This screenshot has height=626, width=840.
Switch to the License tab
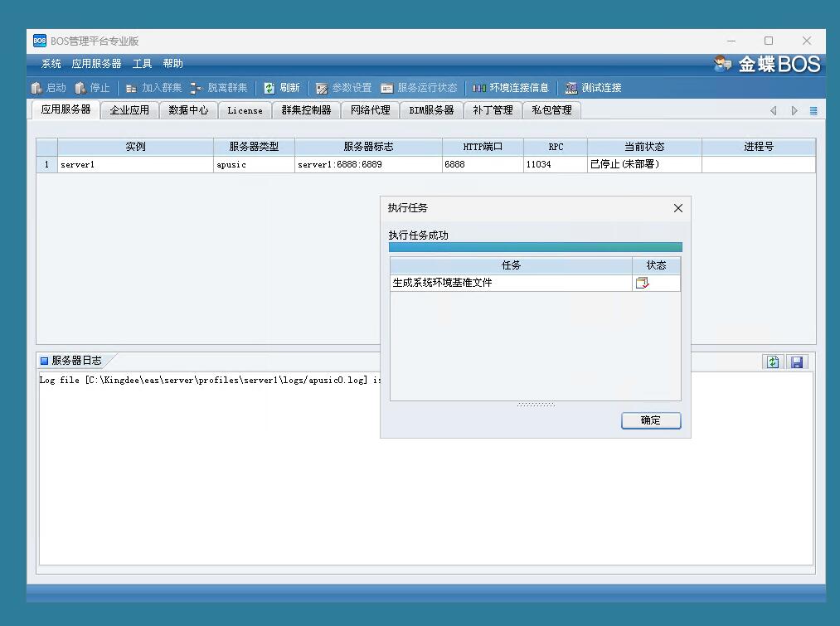coord(245,110)
